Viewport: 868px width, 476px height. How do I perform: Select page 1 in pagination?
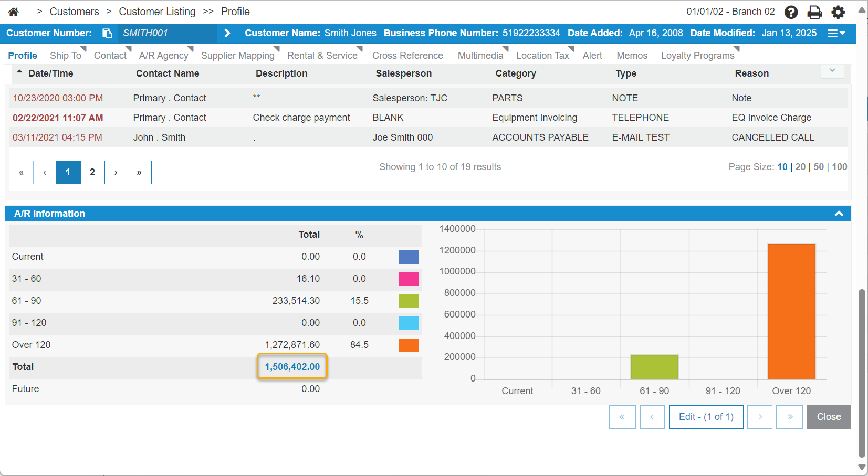[x=68, y=172]
